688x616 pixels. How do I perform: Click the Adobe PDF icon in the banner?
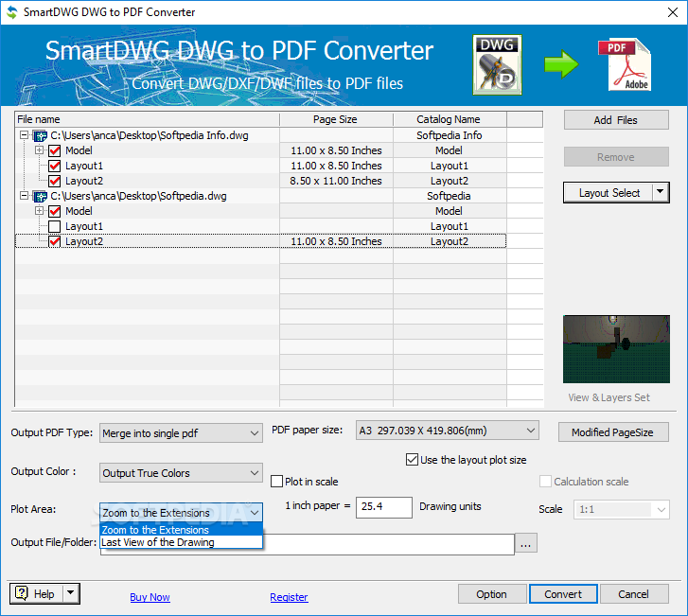coord(626,64)
